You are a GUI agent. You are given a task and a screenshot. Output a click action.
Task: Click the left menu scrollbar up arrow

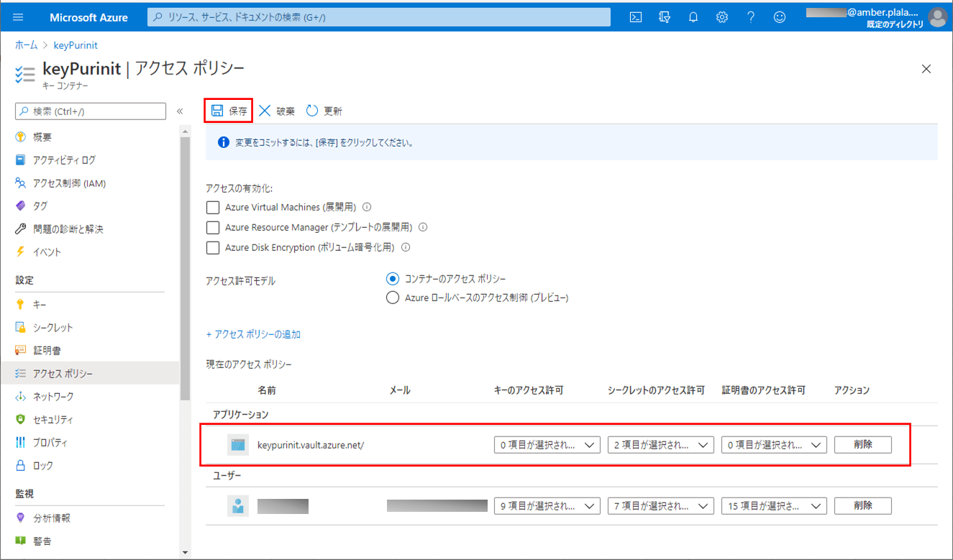coord(186,132)
